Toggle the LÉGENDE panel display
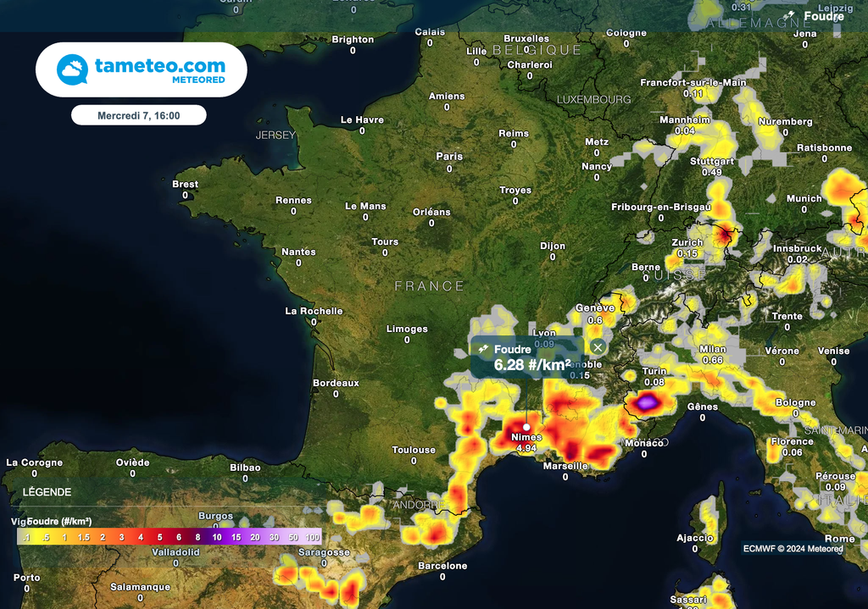The width and height of the screenshot is (868, 609). click(x=46, y=492)
